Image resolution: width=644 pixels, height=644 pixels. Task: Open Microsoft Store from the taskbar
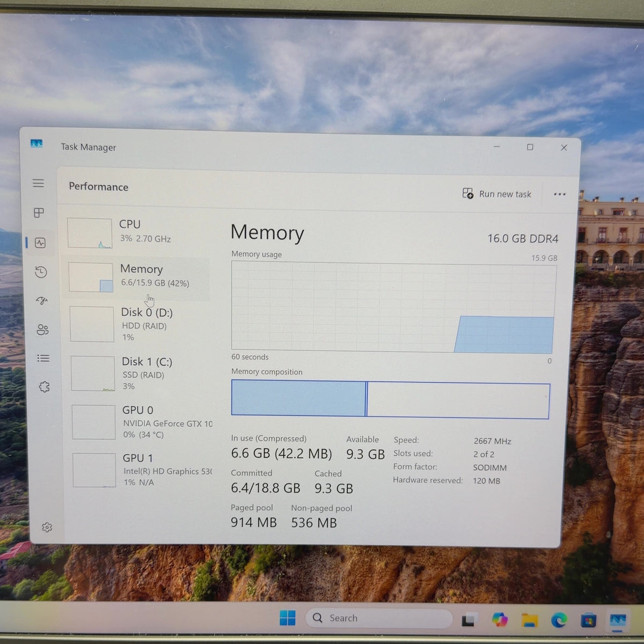pyautogui.click(x=588, y=621)
